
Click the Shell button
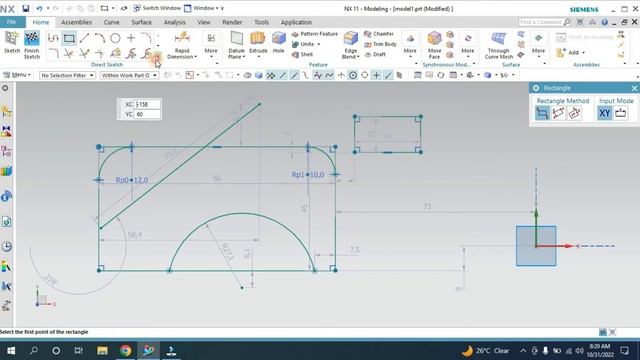click(x=302, y=54)
